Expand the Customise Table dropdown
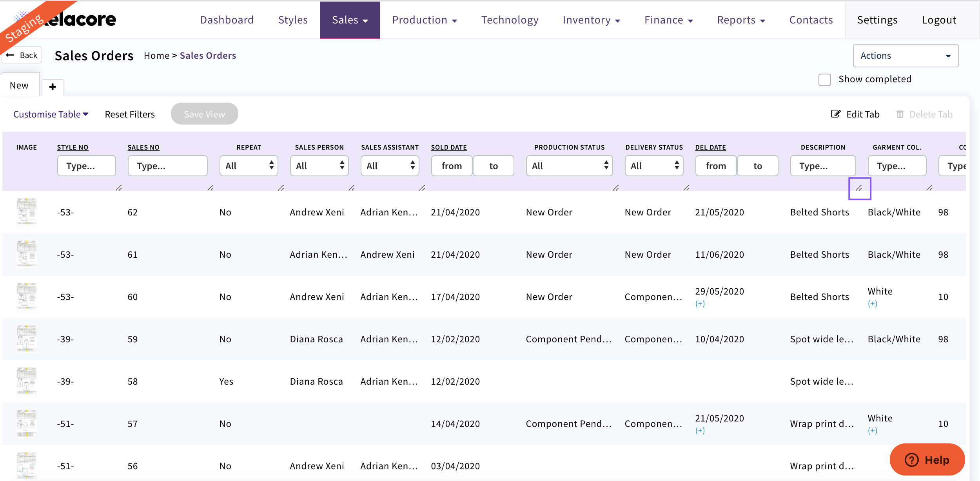This screenshot has height=481, width=980. (51, 114)
